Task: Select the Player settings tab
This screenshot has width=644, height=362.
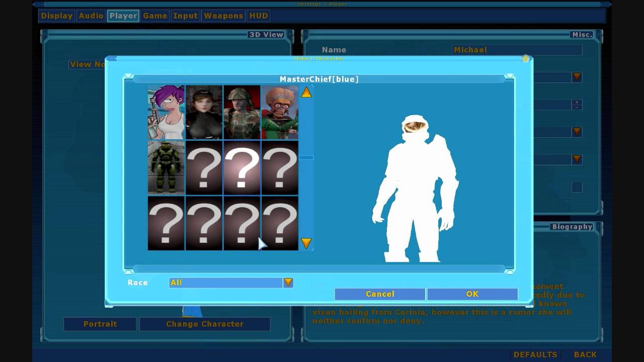Action: coord(123,16)
